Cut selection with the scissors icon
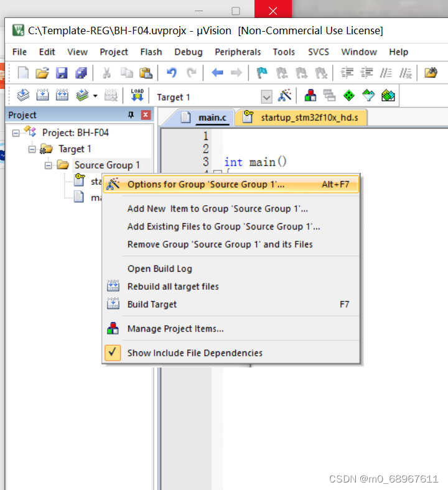 click(106, 73)
